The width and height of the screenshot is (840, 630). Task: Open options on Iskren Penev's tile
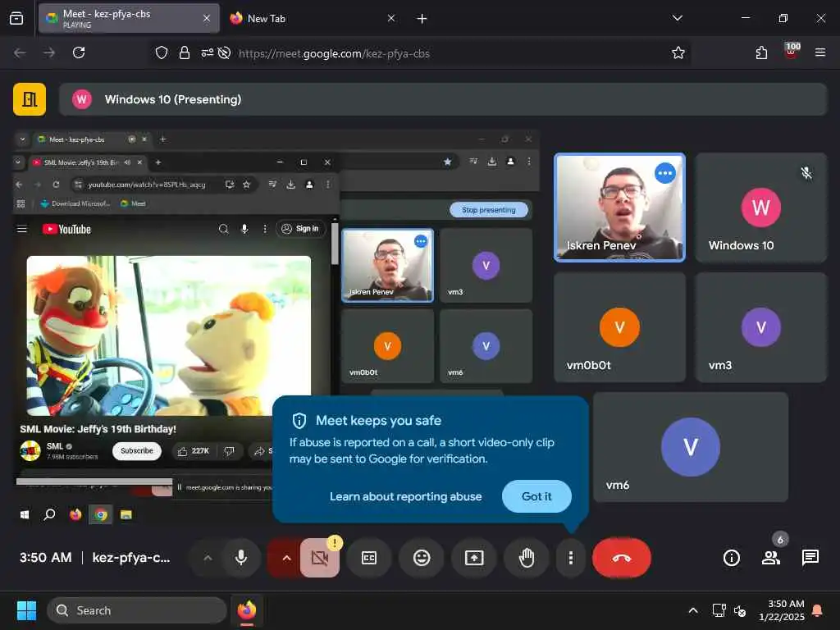click(x=664, y=173)
